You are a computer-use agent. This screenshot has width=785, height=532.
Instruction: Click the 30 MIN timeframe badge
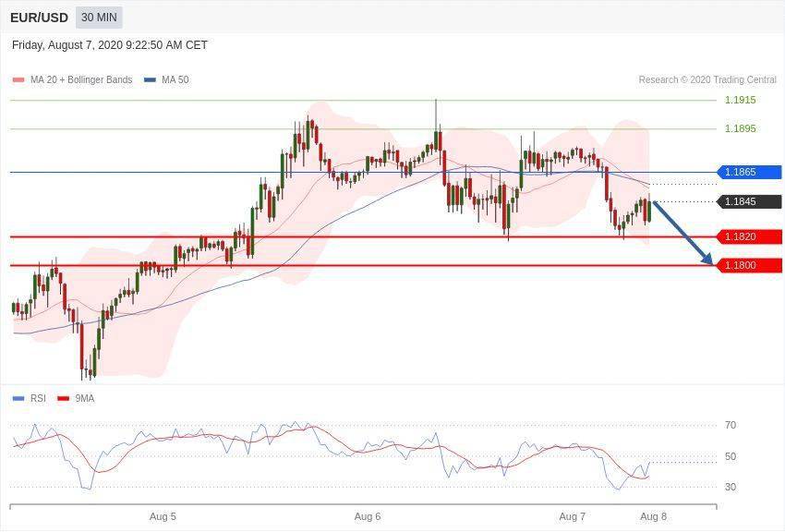pos(98,18)
